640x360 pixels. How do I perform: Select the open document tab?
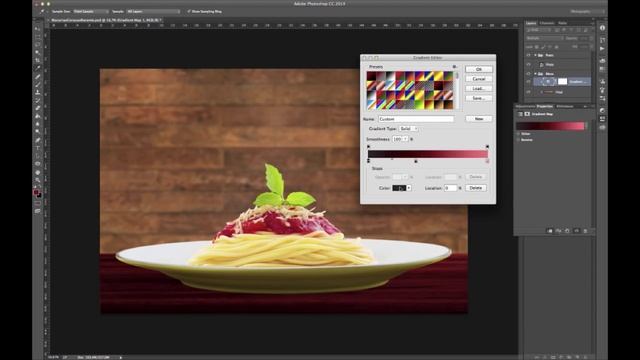click(x=105, y=20)
